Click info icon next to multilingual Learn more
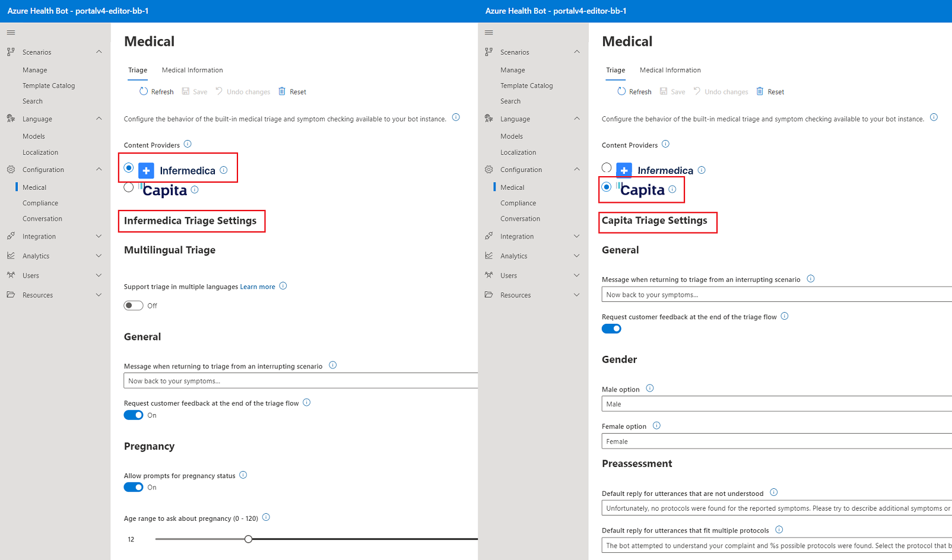The height and width of the screenshot is (560, 952). 283,286
